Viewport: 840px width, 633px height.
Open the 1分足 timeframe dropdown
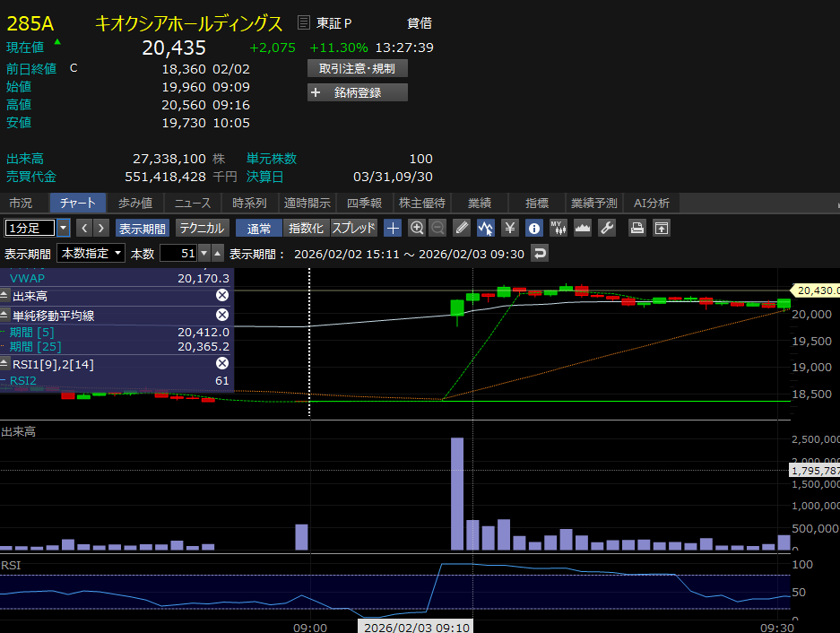pos(63,228)
